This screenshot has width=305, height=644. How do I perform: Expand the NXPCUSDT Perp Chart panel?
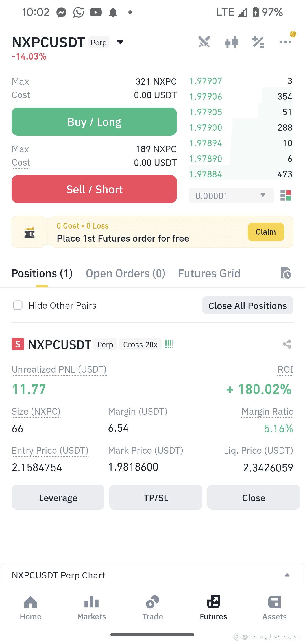click(287, 575)
